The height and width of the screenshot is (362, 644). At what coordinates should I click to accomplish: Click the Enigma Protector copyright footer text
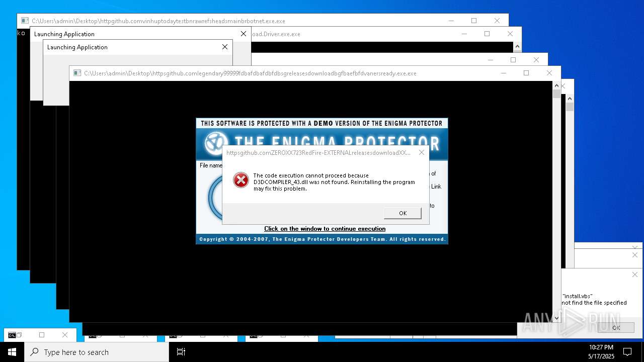coord(323,239)
